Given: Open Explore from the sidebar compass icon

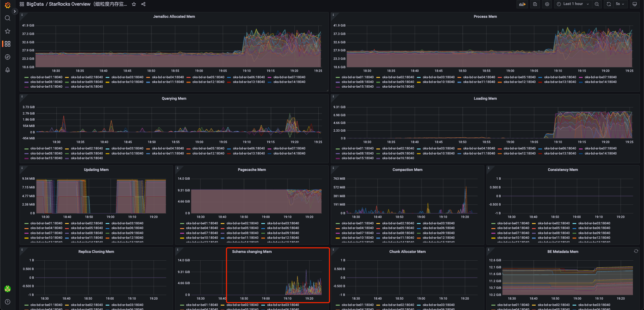Looking at the screenshot, I should [7, 57].
